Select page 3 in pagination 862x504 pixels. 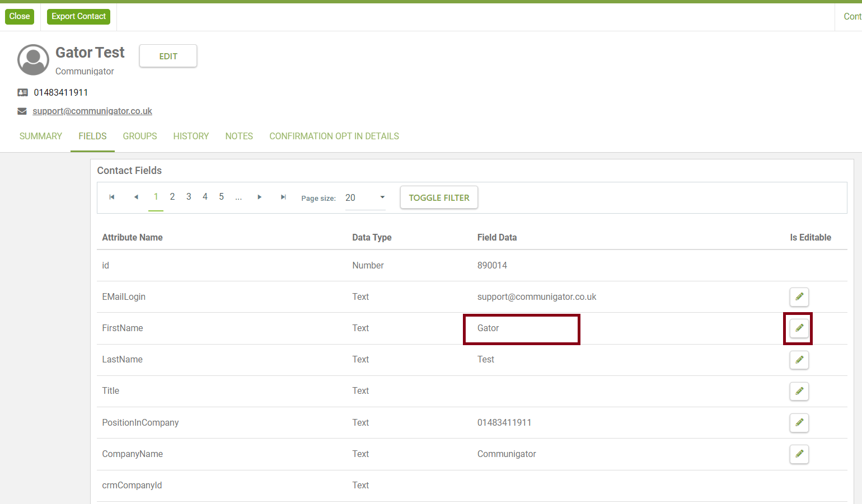tap(189, 197)
